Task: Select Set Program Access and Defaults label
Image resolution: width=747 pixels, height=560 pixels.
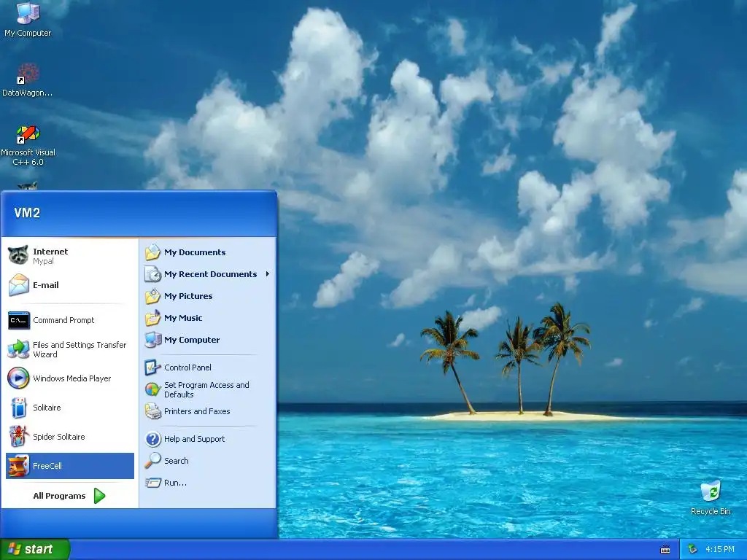Action: click(206, 389)
